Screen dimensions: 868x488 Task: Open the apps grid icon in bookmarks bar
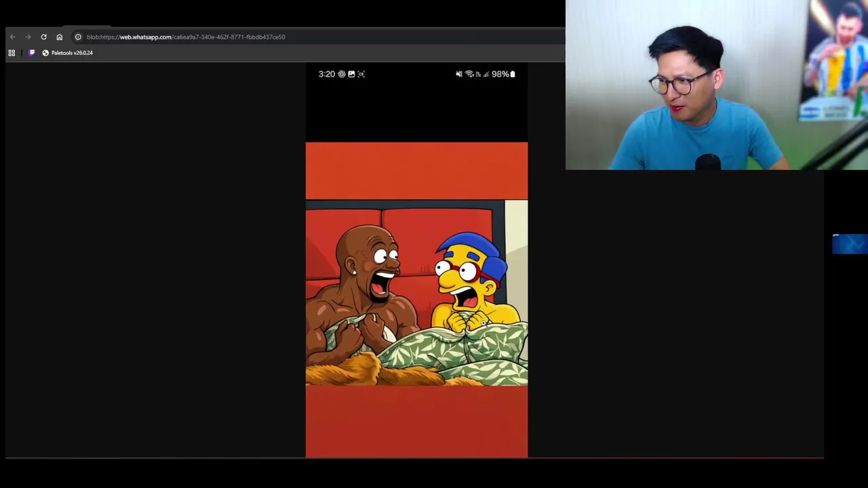(x=12, y=53)
